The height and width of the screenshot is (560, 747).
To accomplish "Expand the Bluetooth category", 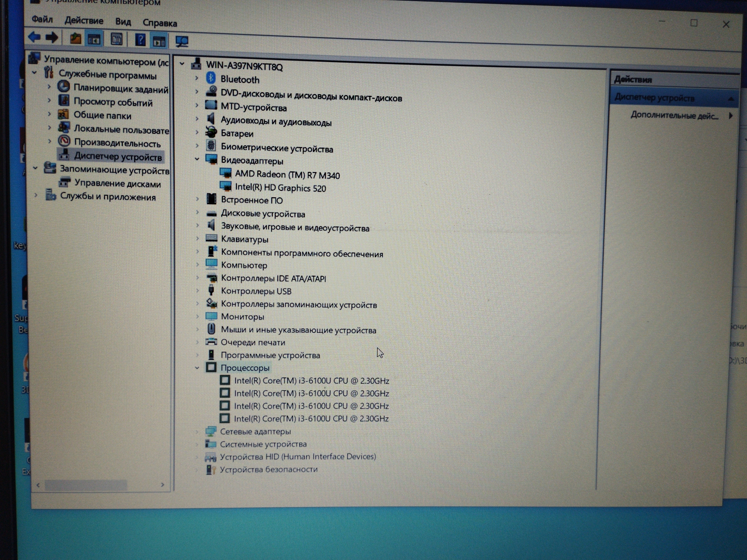I will click(196, 78).
